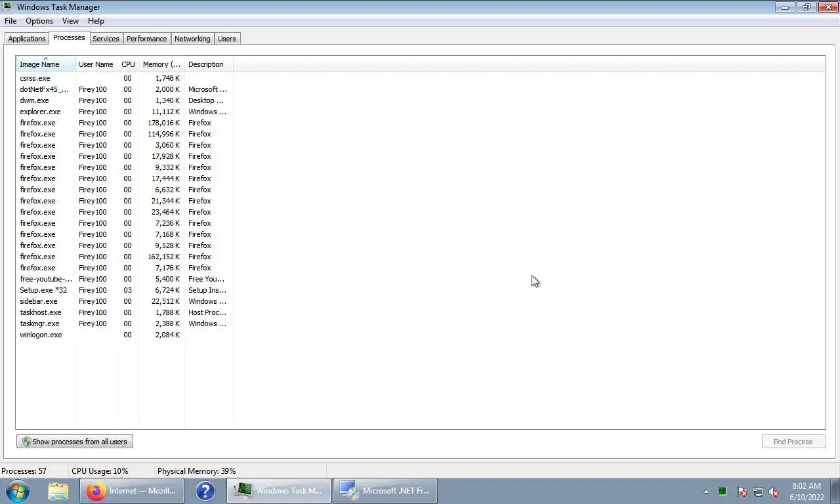Select the firefox.exe row using 7,176 K

pyautogui.click(x=125, y=268)
